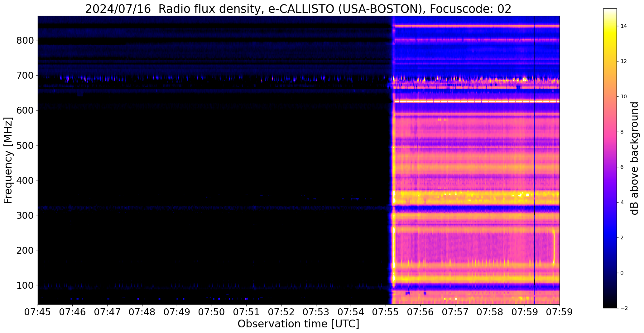
Task: Click the colorbar tick label 8
Action: click(x=622, y=132)
